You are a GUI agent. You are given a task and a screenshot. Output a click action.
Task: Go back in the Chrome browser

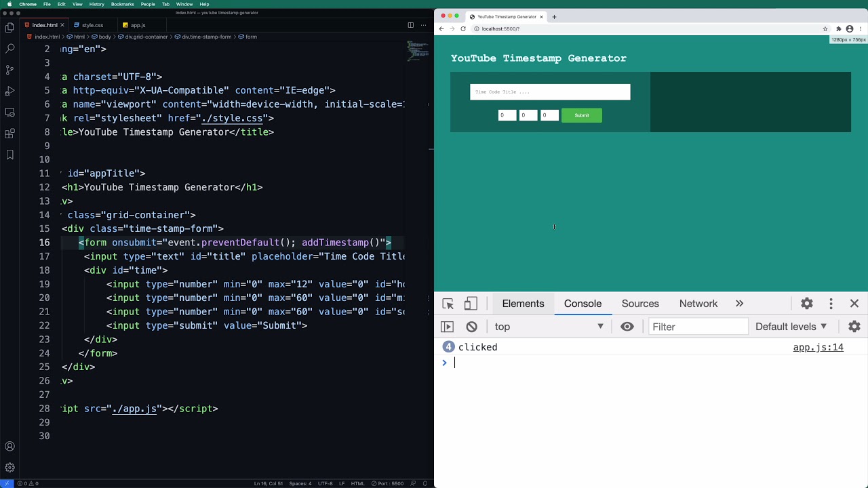(441, 28)
